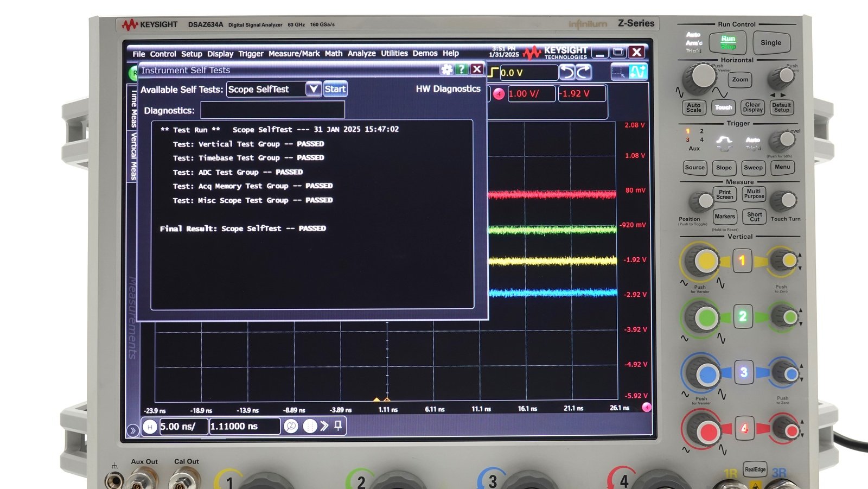Open the Analyze menu
This screenshot has height=489, width=868.
click(x=362, y=53)
